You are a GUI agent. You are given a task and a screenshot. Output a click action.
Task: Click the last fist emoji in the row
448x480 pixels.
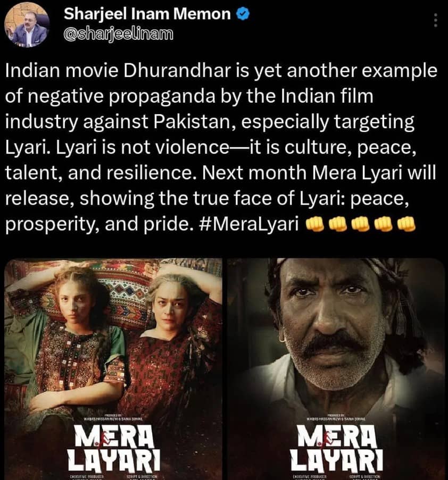406,224
